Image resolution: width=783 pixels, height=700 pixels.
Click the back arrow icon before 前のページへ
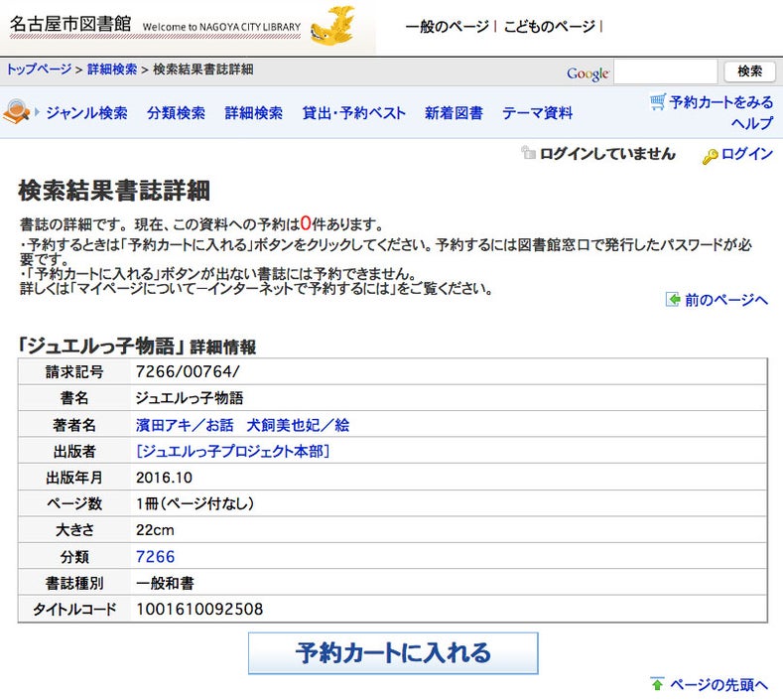pyautogui.click(x=673, y=299)
